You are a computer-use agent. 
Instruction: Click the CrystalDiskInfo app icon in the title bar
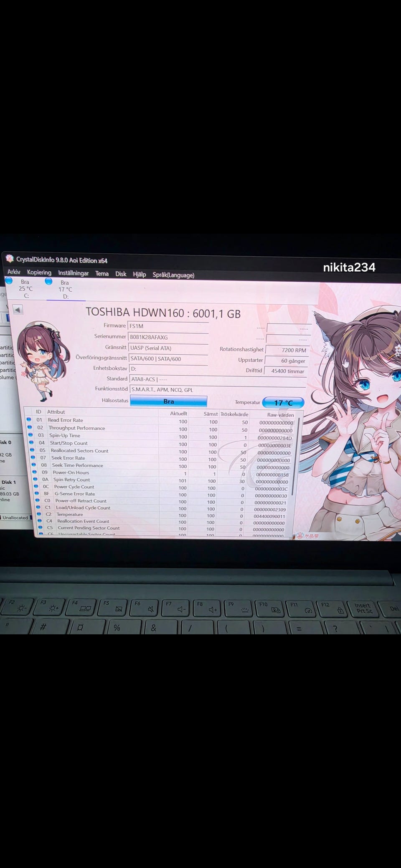10,259
